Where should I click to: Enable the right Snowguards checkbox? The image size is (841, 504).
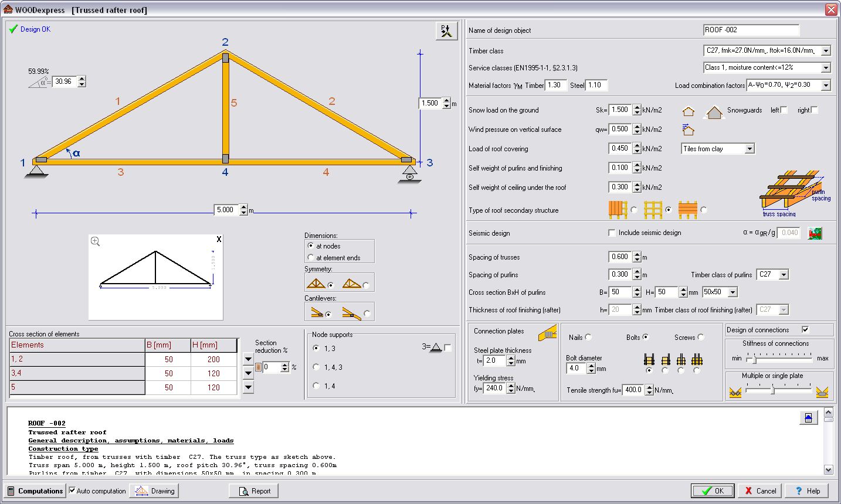tap(814, 110)
